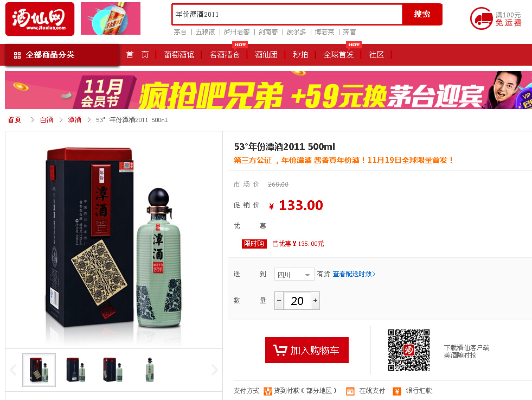Show next product thumbnails with right arrow
Viewport: 532px width, 400px height.
point(214,370)
